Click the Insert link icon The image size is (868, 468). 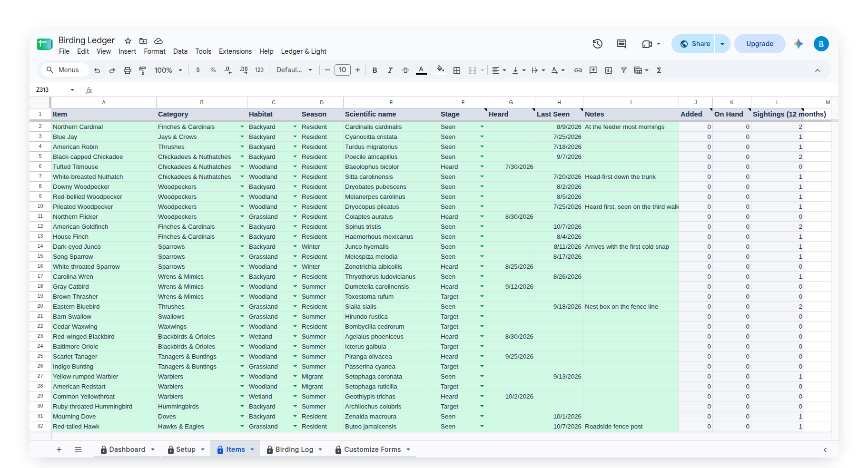[578, 70]
